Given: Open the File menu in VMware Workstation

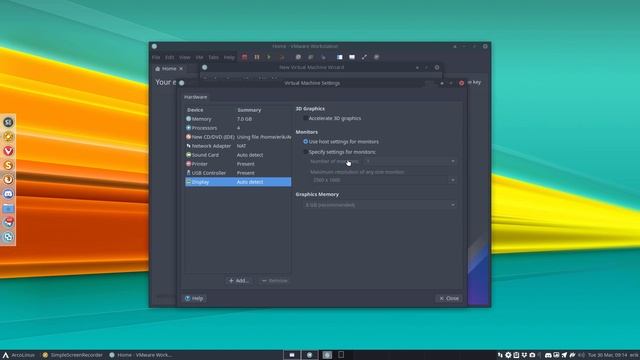Looking at the screenshot, I should click(156, 57).
